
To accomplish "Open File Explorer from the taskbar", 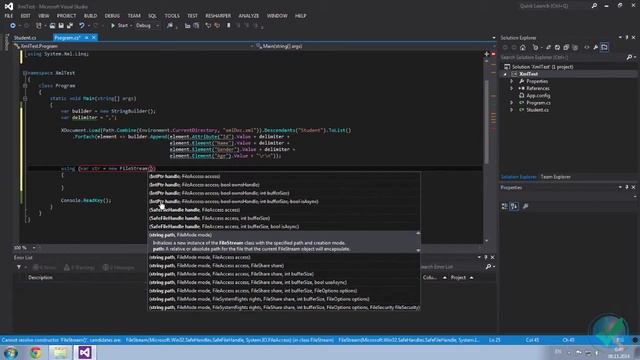I will pyautogui.click(x=60, y=352).
